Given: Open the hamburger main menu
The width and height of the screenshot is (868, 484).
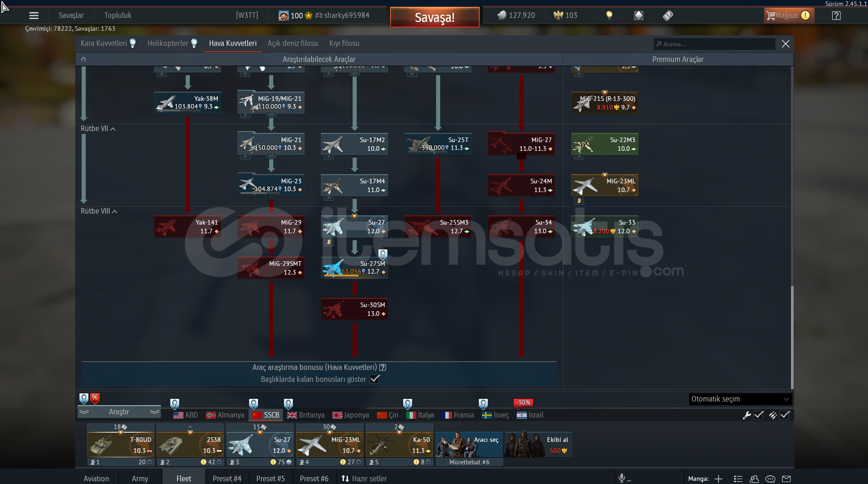Looking at the screenshot, I should click(x=33, y=16).
